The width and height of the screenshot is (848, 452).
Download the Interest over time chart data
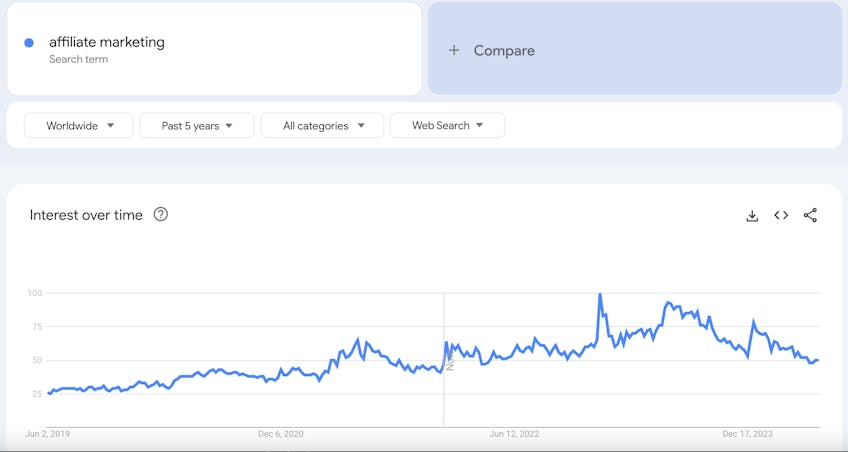tap(752, 216)
